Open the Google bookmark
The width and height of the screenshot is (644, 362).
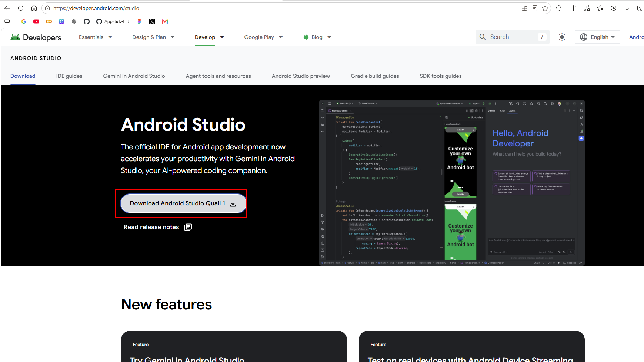[x=24, y=21]
